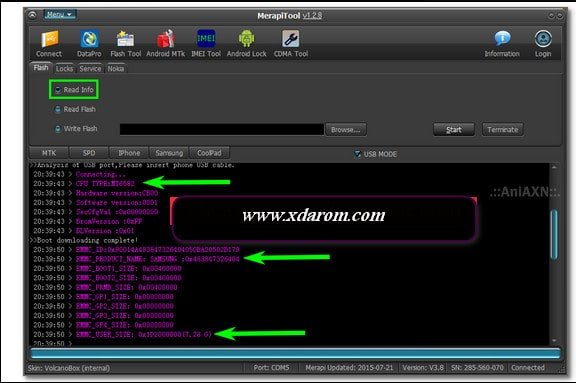Click the blue progress bar
This screenshot has width=576, height=383.
(x=295, y=354)
